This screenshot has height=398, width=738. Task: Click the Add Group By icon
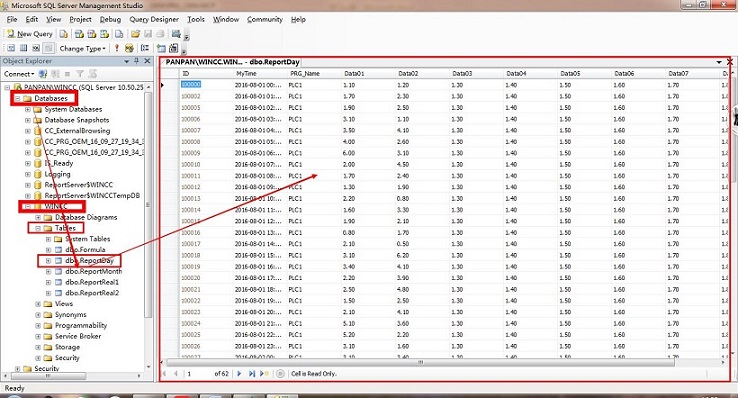[145, 48]
